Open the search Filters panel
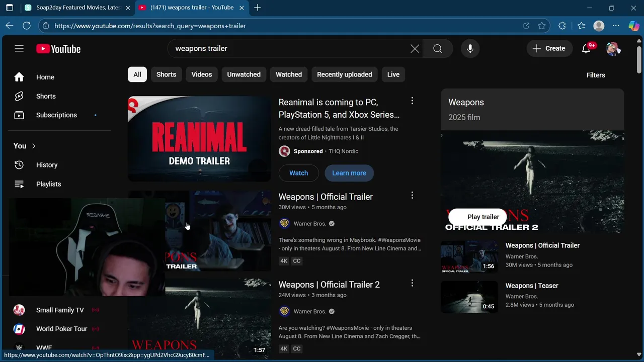Viewport: 644px width, 362px height. click(596, 75)
